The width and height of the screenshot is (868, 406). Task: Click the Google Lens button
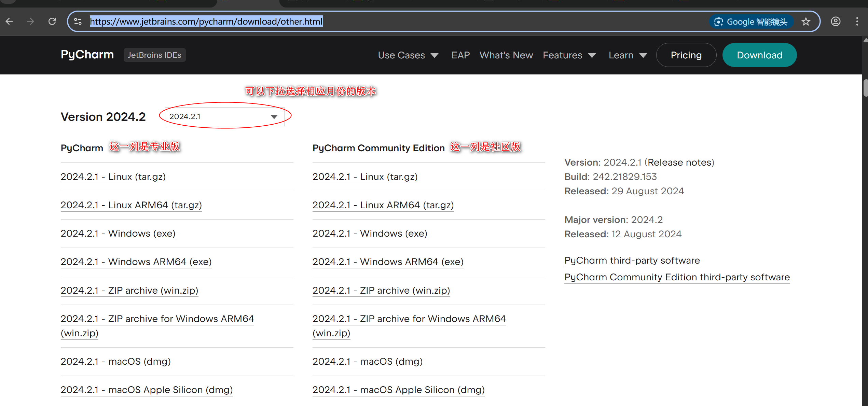coord(751,22)
